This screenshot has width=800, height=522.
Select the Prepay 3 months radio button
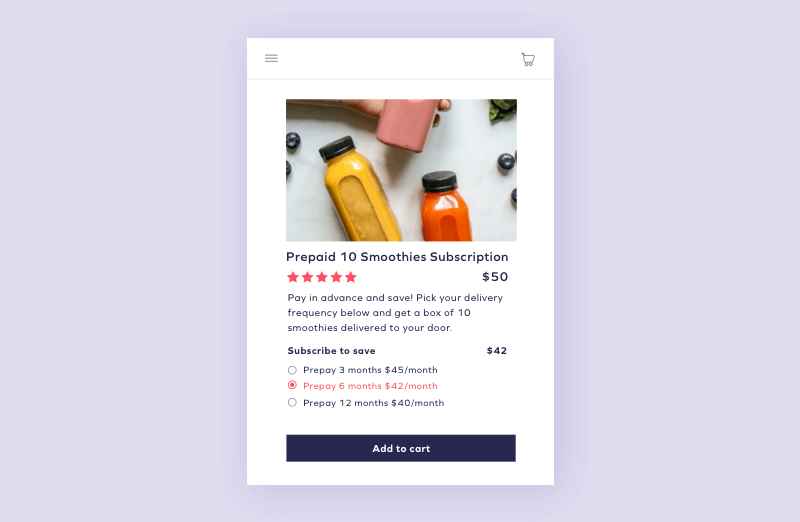click(292, 370)
